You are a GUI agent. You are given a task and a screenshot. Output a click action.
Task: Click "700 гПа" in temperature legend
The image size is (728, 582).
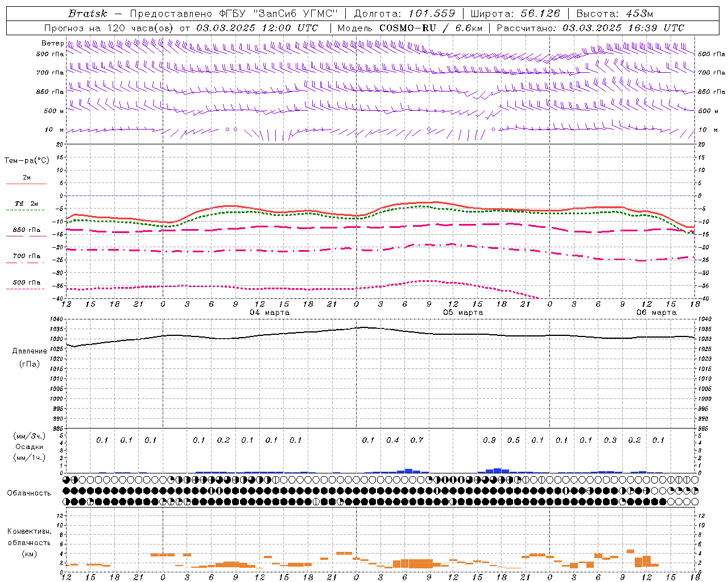[x=27, y=256]
